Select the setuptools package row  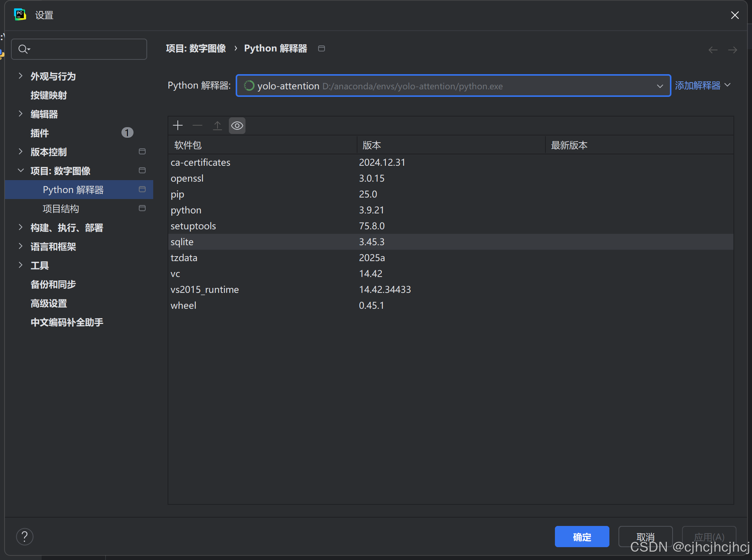point(451,226)
